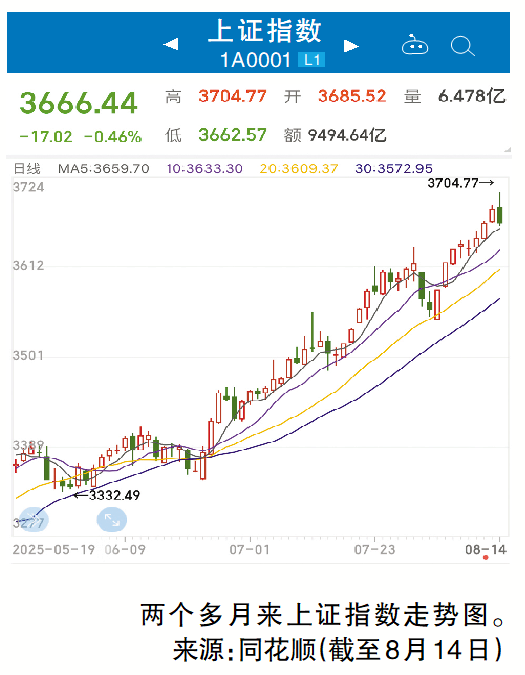Image resolution: width=525 pixels, height=675 pixels.
Task: Tap the 3612 axis label
Action: click(x=28, y=266)
